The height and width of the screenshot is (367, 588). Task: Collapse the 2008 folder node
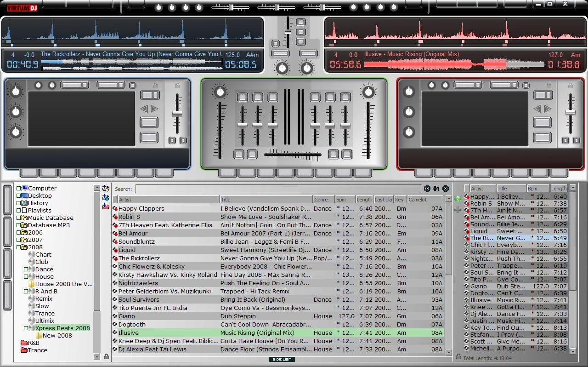[19, 247]
